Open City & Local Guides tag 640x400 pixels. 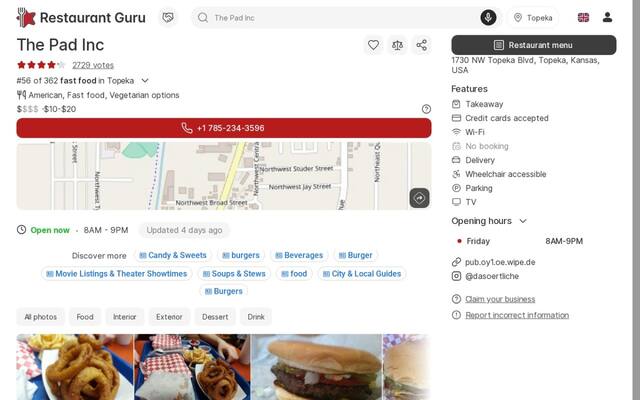point(362,274)
